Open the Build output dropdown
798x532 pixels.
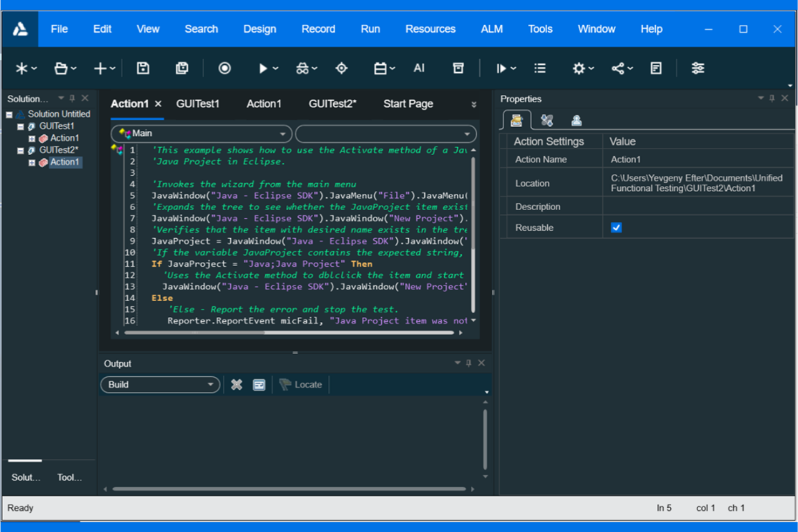pyautogui.click(x=161, y=385)
